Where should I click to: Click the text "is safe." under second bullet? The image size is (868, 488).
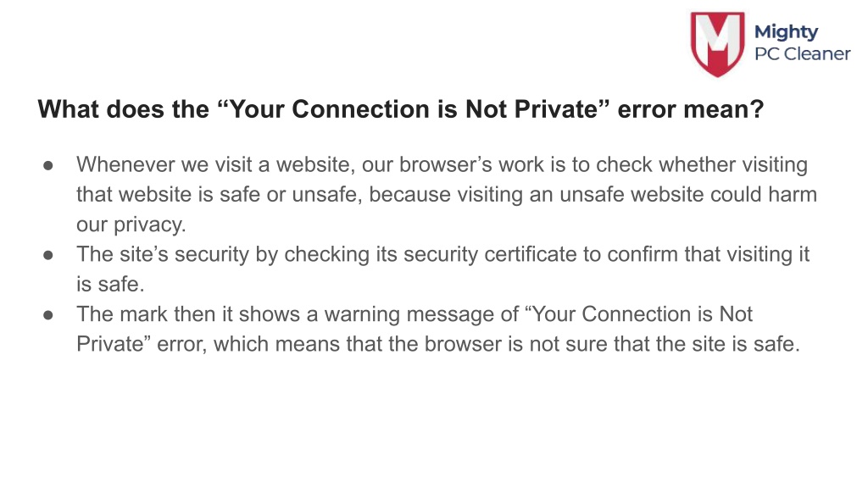coord(110,285)
